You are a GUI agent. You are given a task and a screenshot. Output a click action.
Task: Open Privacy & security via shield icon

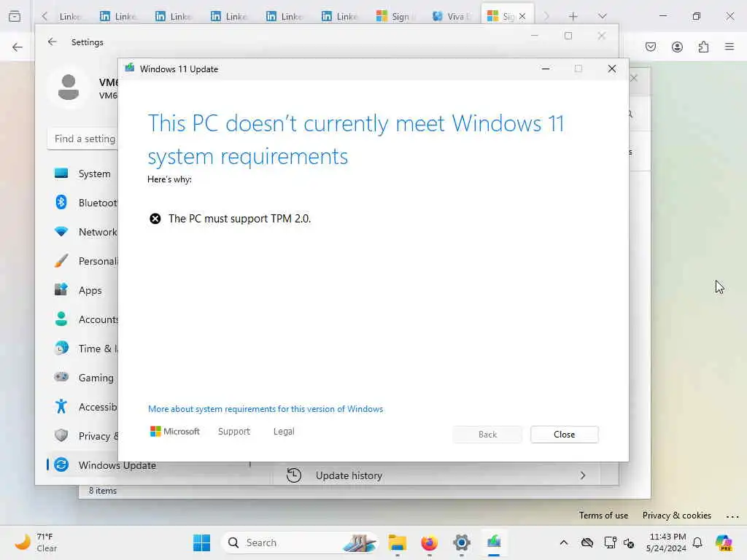61,435
